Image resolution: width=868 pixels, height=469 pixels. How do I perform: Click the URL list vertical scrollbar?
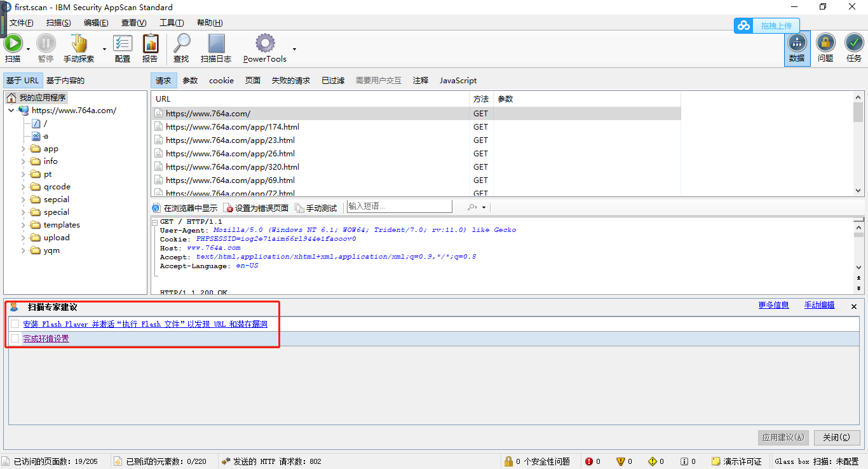coord(858,144)
